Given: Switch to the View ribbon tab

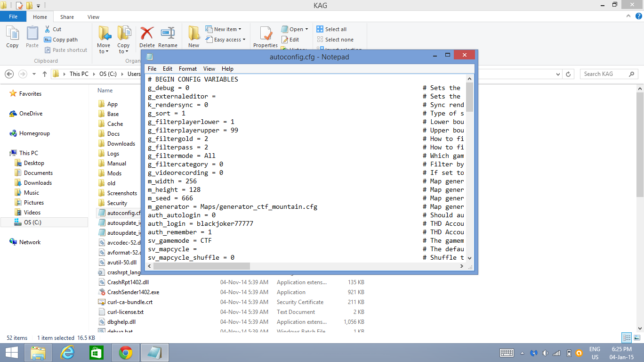Looking at the screenshot, I should coord(93,17).
